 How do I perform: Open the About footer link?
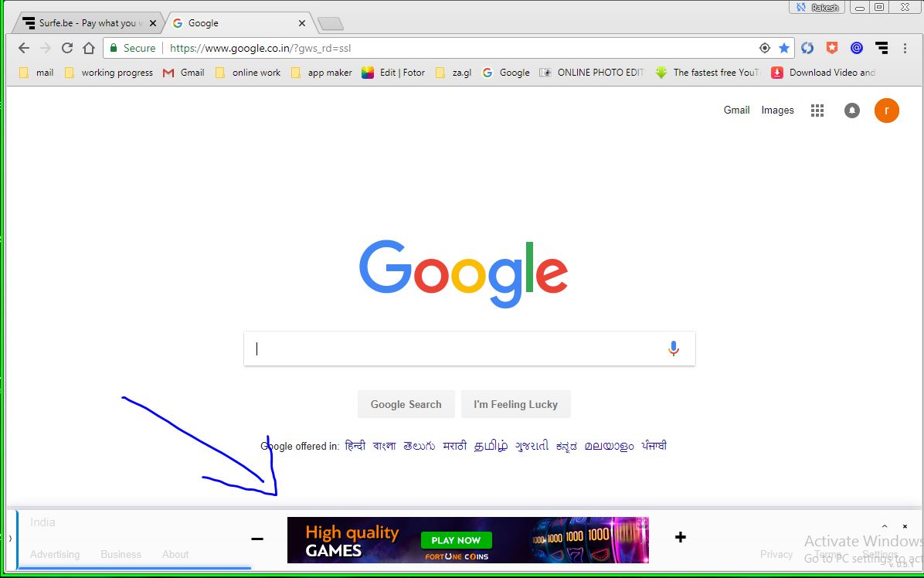pyautogui.click(x=175, y=555)
